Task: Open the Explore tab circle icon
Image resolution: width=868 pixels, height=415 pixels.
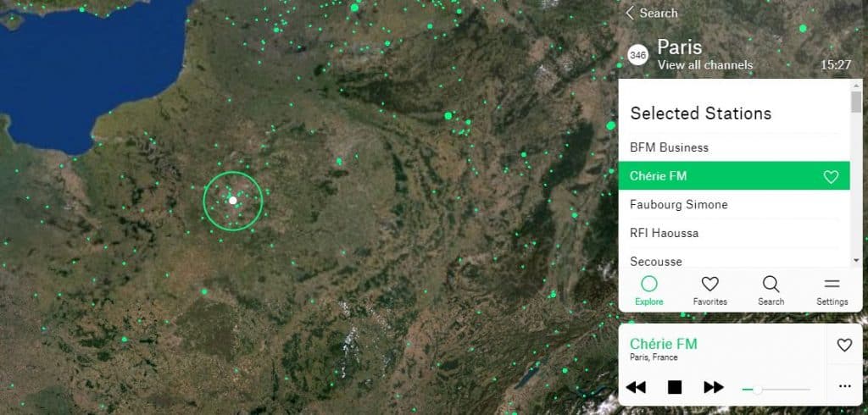Action: point(648,285)
